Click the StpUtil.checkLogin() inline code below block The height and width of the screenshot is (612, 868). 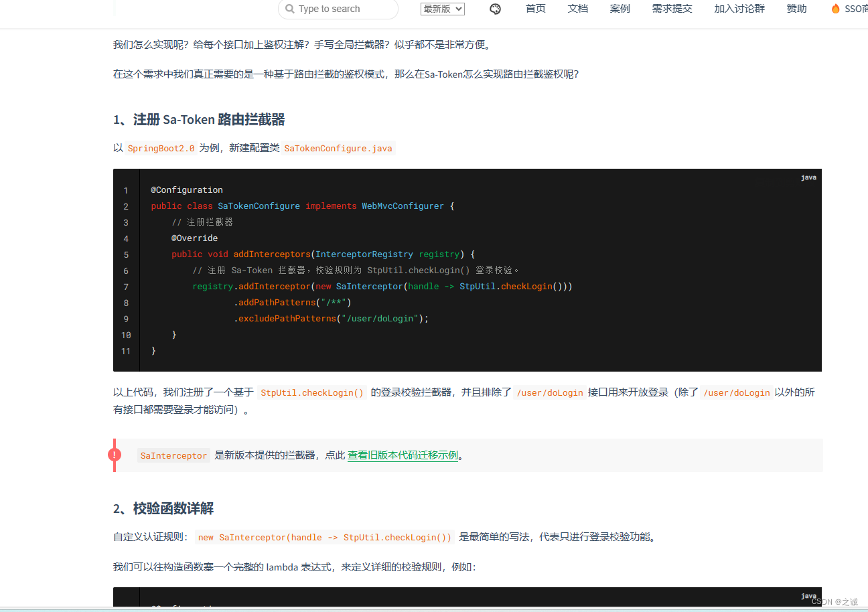tap(312, 392)
